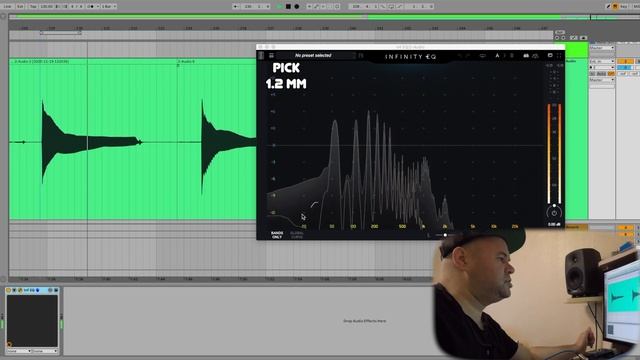Click the square Stop button in transport
This screenshot has height=360, width=640.
(x=288, y=7)
